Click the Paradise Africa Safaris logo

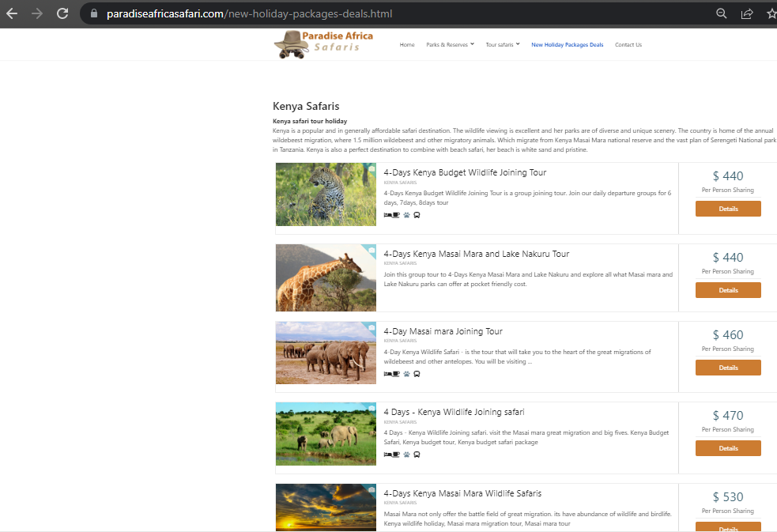coord(323,44)
